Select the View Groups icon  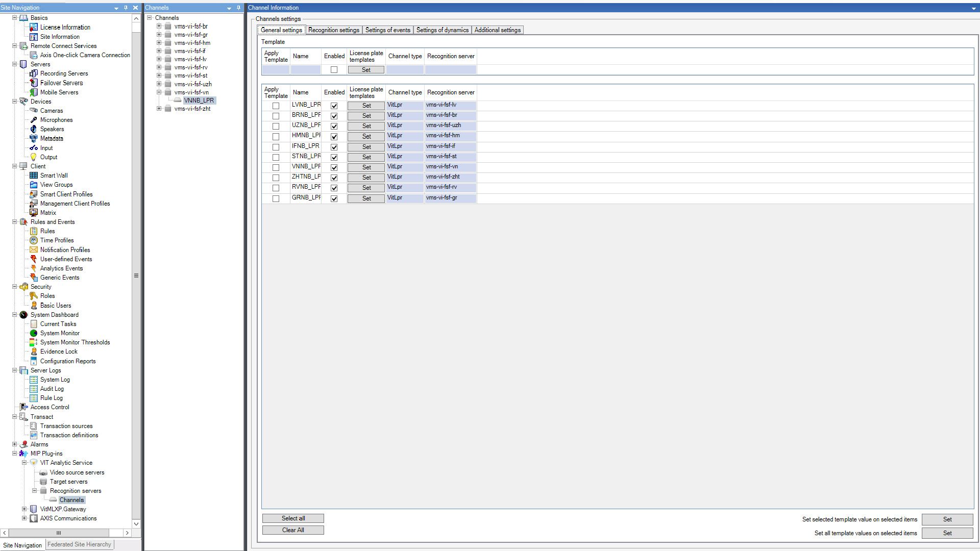pyautogui.click(x=34, y=185)
